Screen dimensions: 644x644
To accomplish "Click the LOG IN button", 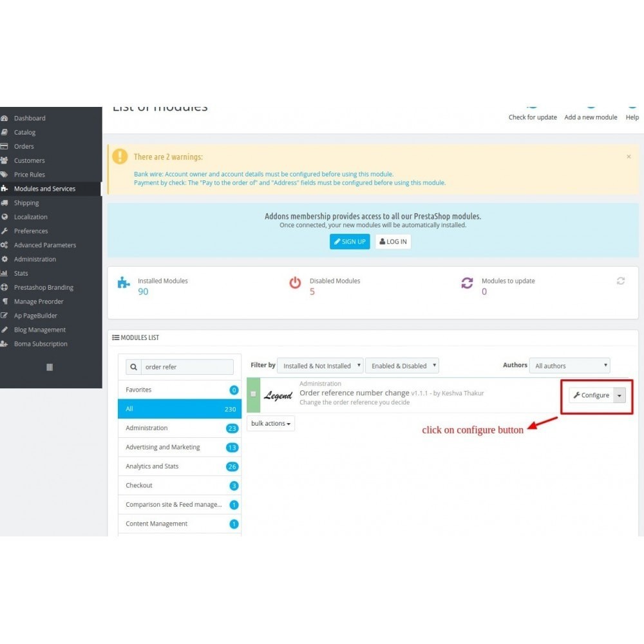I will [393, 241].
